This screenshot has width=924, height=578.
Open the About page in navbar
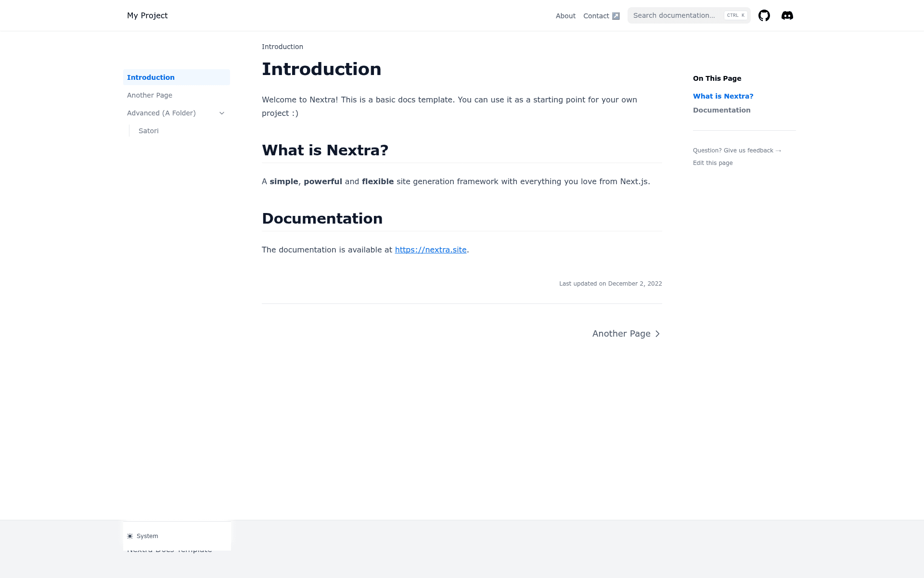565,16
